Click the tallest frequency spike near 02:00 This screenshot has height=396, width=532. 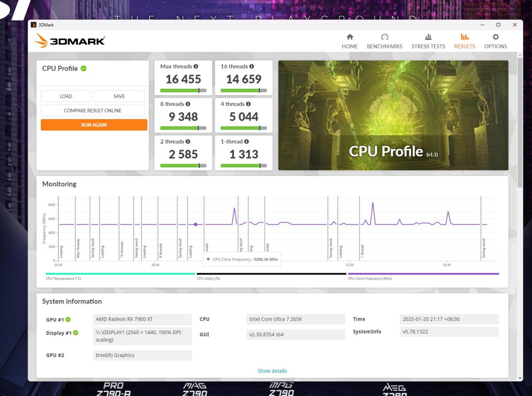tap(373, 203)
